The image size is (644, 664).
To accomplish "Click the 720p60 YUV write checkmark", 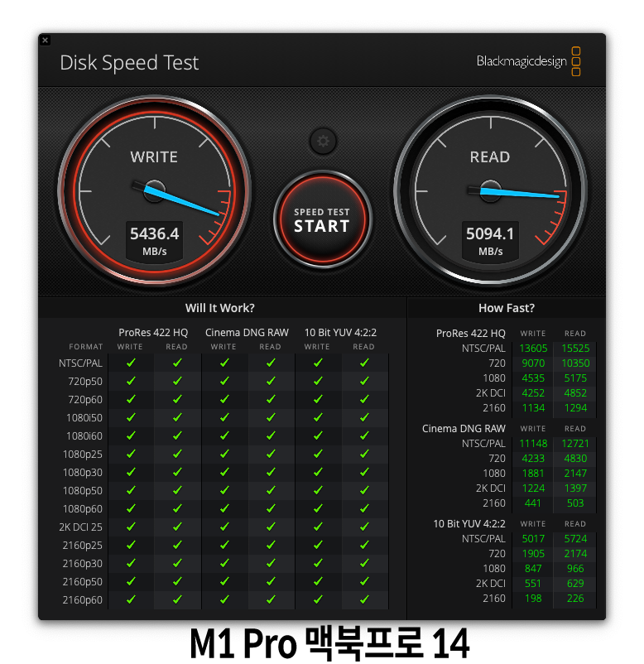I will tap(318, 399).
